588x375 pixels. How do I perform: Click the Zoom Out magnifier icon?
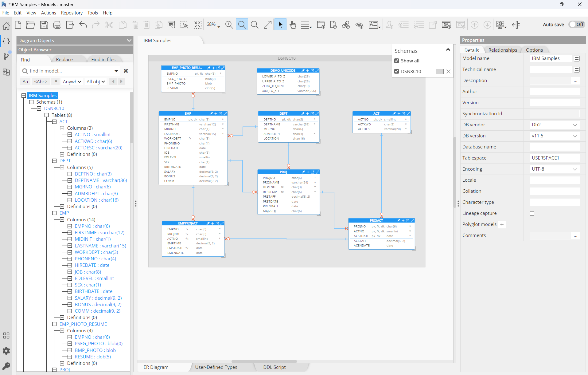pyautogui.click(x=242, y=25)
